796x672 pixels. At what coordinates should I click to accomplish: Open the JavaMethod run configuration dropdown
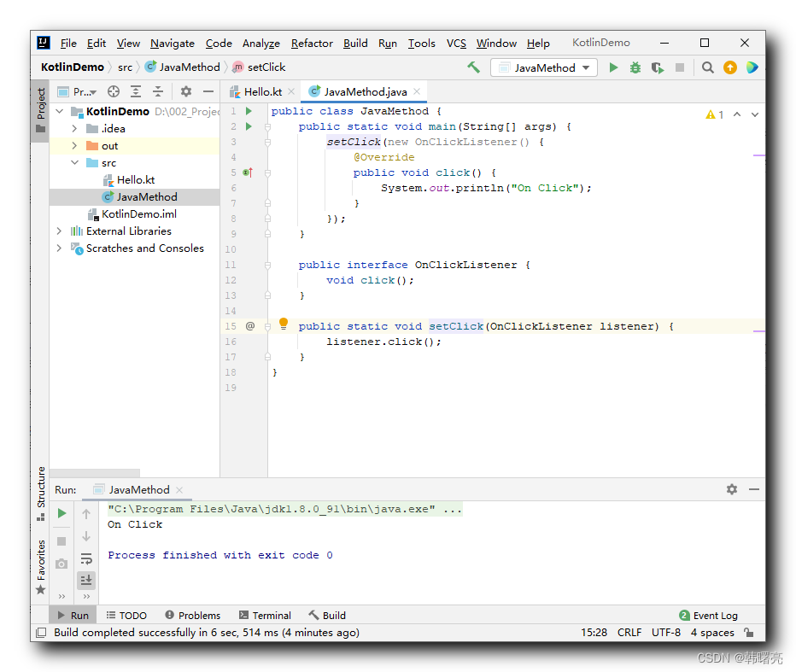point(544,67)
